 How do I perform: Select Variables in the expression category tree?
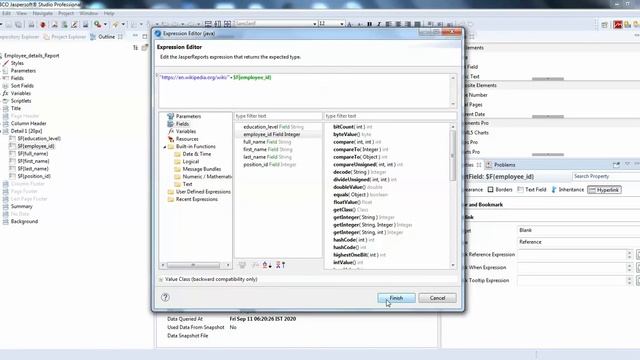tap(186, 131)
